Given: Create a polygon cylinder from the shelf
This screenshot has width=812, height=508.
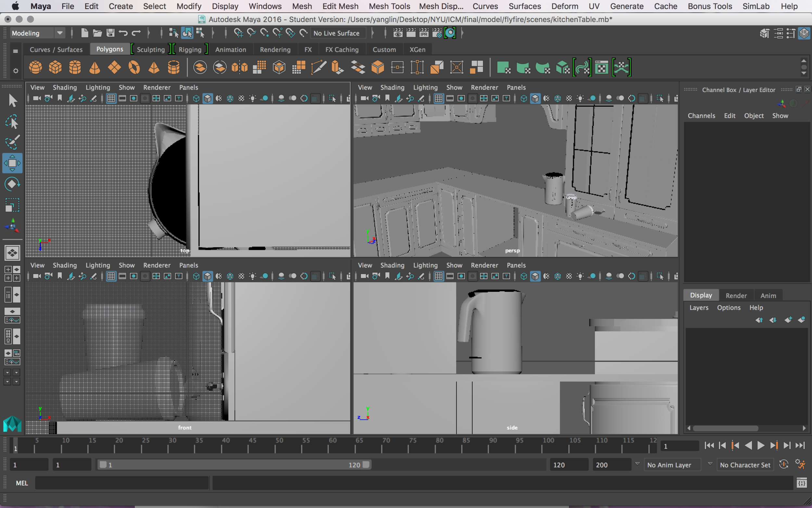Looking at the screenshot, I should point(75,68).
